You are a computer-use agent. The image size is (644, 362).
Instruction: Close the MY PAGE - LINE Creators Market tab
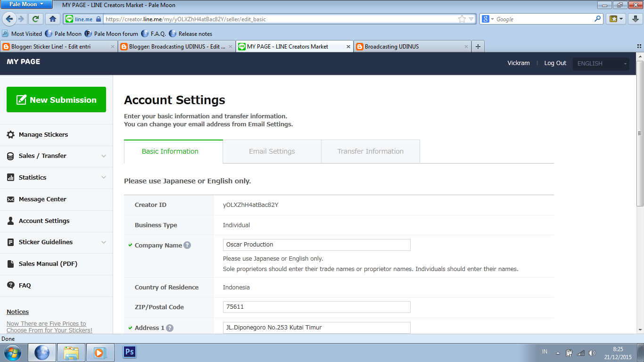pos(348,47)
